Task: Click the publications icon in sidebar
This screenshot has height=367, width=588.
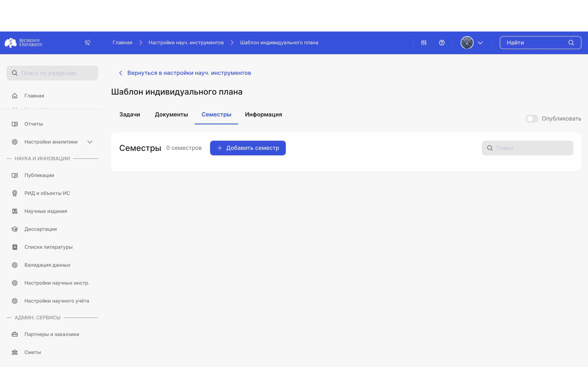Action: (x=15, y=175)
